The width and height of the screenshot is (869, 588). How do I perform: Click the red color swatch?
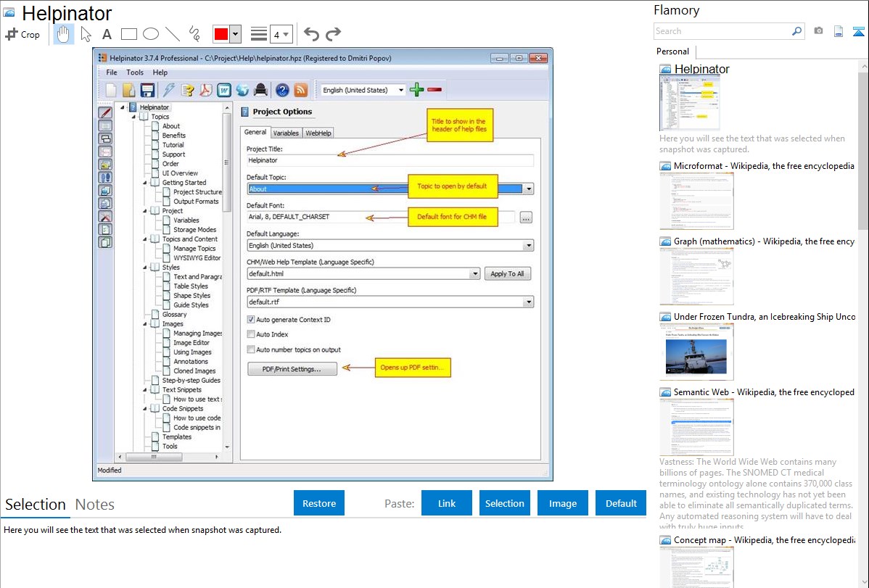point(221,34)
